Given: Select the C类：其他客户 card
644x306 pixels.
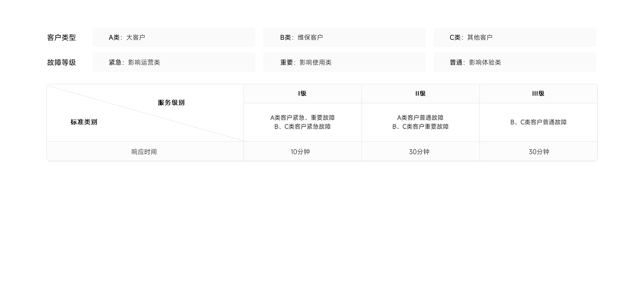Looking at the screenshot, I should [515, 37].
